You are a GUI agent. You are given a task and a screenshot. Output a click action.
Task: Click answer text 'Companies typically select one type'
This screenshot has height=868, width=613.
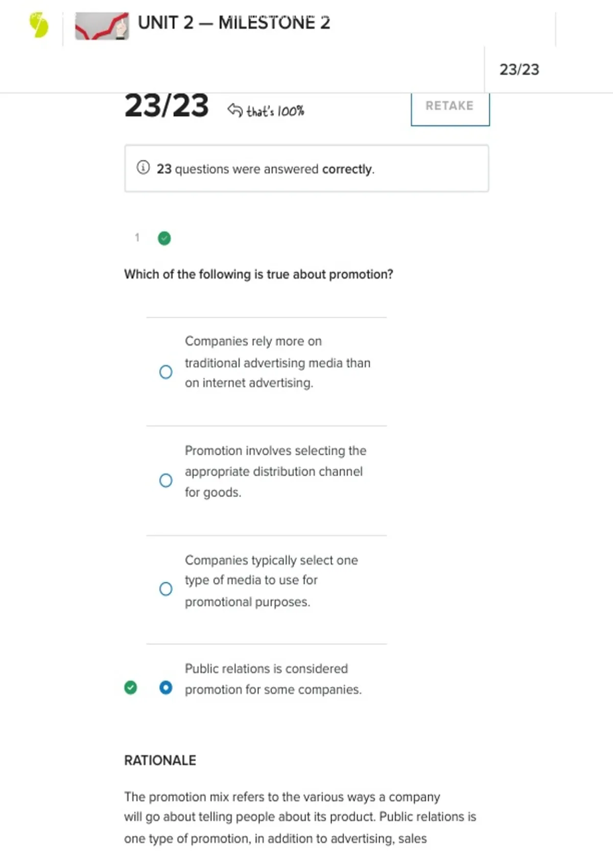click(x=271, y=581)
